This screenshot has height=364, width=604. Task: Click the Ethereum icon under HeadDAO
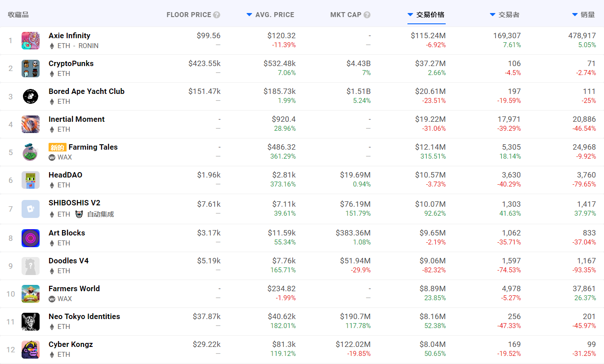click(x=52, y=185)
